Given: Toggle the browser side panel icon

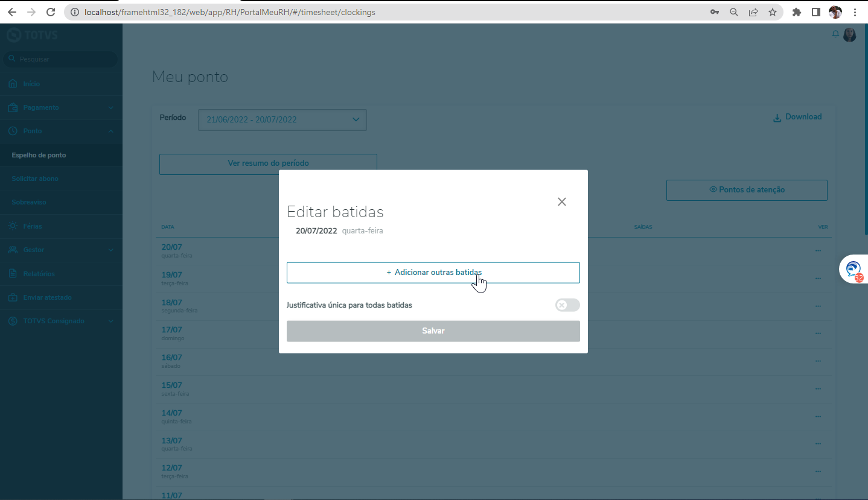Looking at the screenshot, I should point(816,12).
